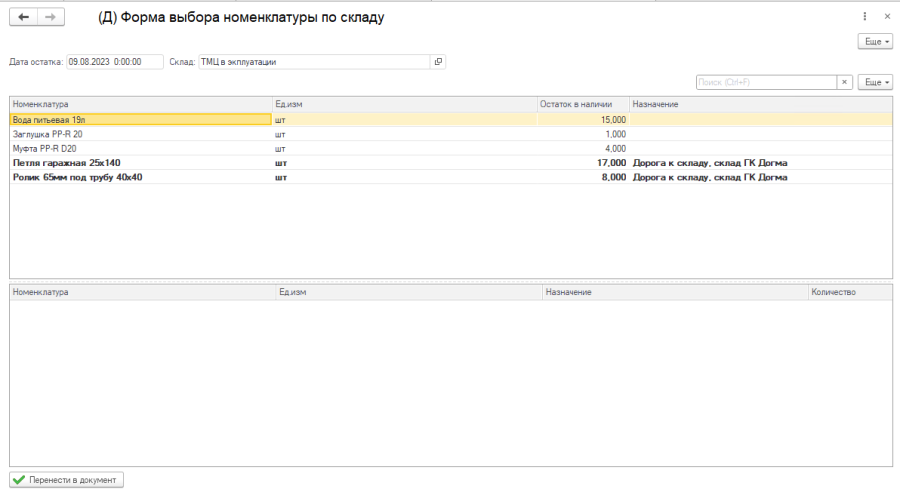
Task: Open the selected warehouse via Склад field icon
Action: [437, 62]
